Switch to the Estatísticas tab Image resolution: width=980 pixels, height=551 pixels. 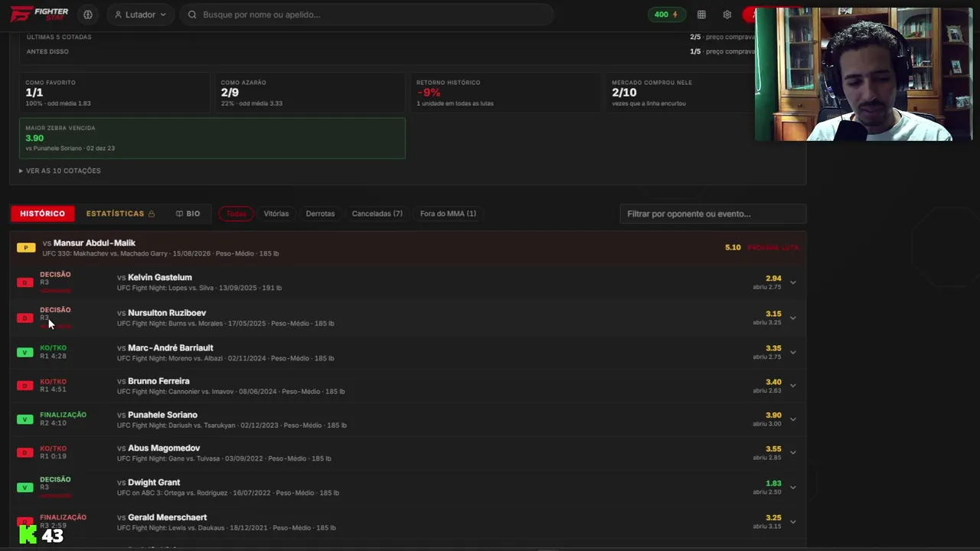tap(120, 214)
